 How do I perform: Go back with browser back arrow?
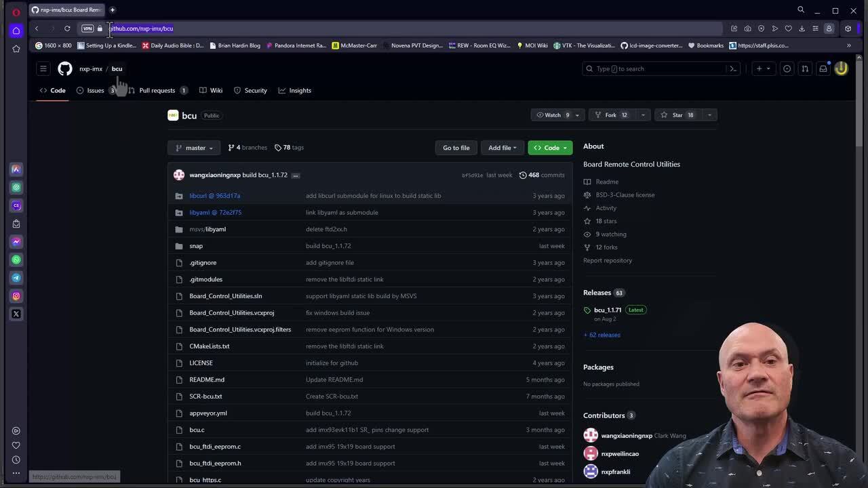(x=37, y=28)
